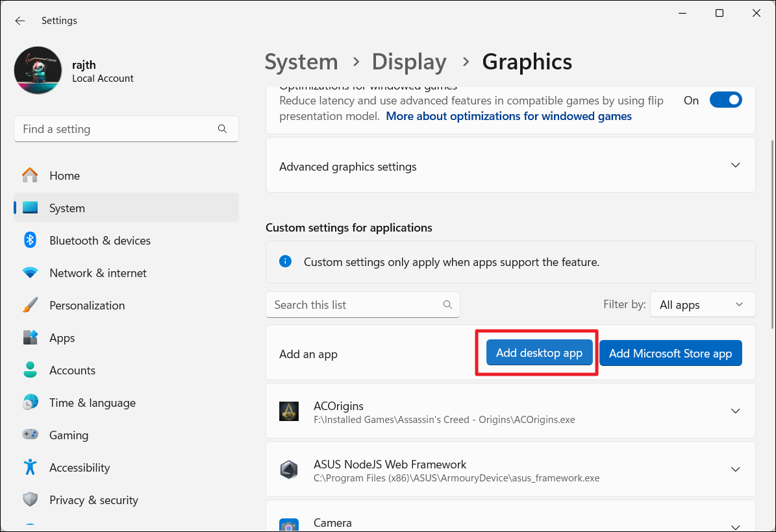Click the Bluetooth & devices icon
The width and height of the screenshot is (776, 532).
30,241
